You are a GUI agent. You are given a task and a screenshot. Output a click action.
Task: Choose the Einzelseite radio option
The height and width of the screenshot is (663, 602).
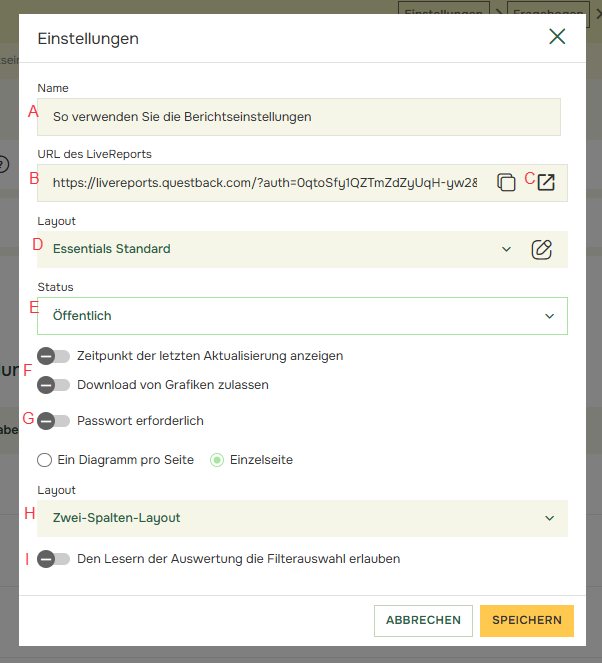coord(217,460)
